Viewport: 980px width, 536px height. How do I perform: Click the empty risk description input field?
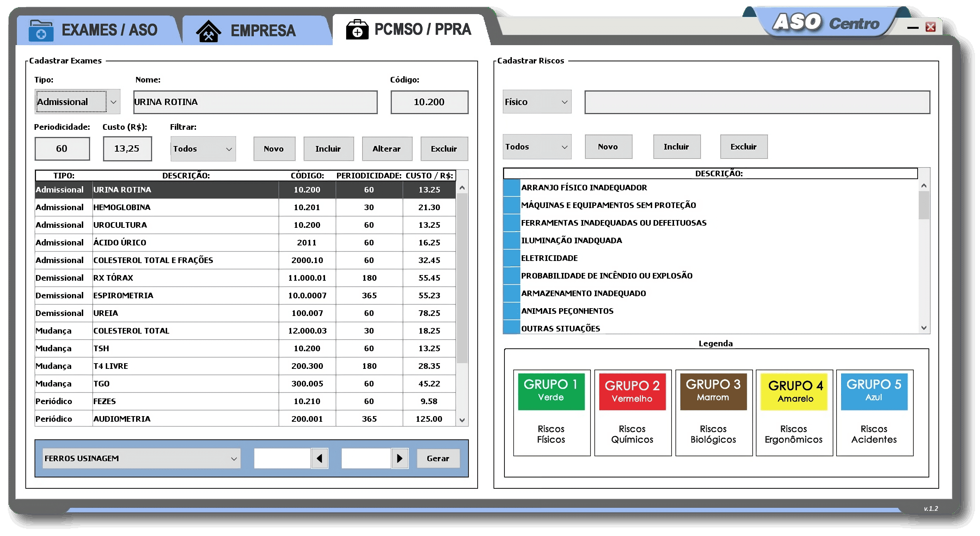(757, 102)
